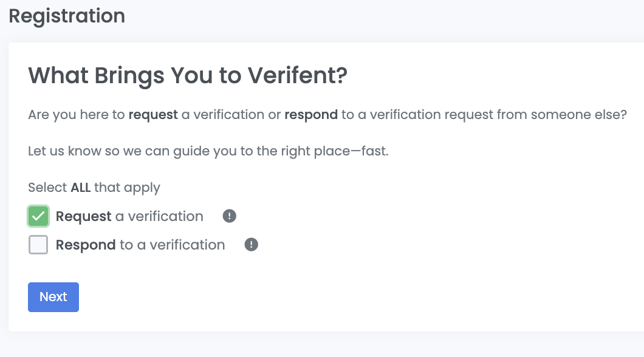
Task: Click bold 'Respond' word in the checkbox label
Action: coord(86,245)
